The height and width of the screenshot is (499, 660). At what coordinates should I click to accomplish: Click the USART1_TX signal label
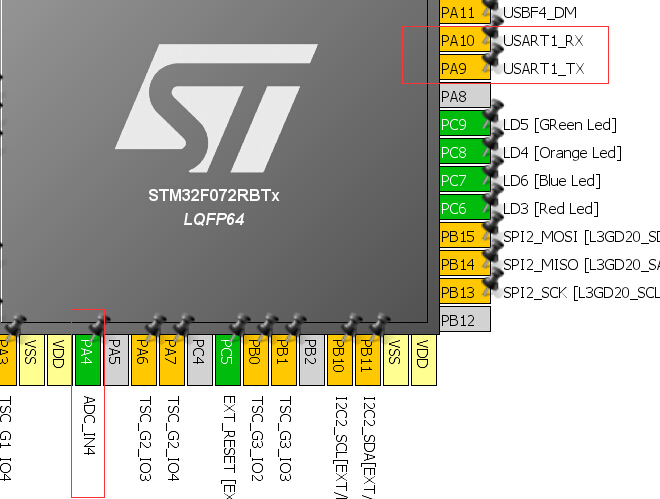[543, 69]
